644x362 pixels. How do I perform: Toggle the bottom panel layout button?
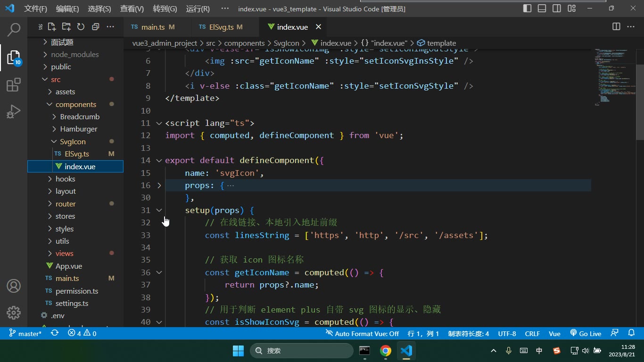click(x=542, y=8)
